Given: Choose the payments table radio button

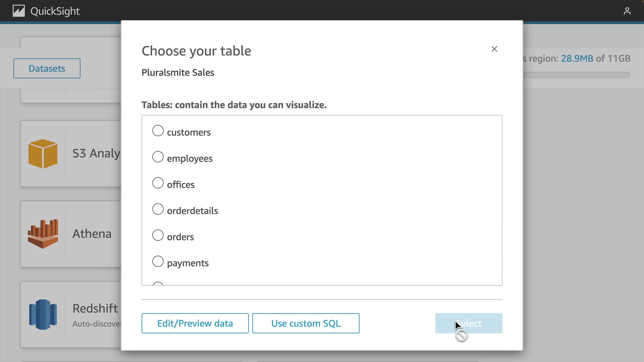Looking at the screenshot, I should pyautogui.click(x=158, y=261).
